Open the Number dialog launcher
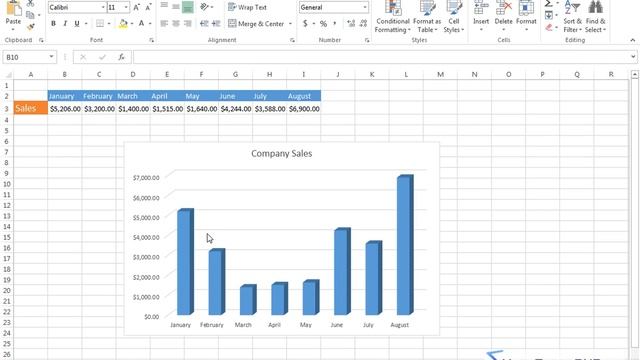The image size is (640, 360). (x=367, y=40)
